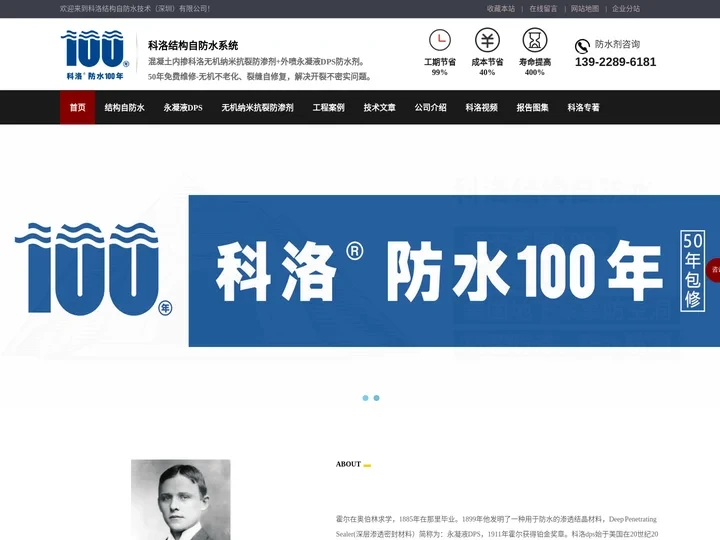This screenshot has height=540, width=720.
Task: Open the 网站地图 link
Action: pyautogui.click(x=585, y=9)
